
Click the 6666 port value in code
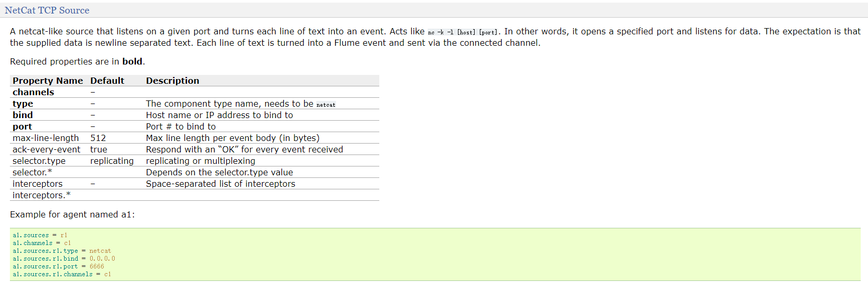[x=97, y=266]
